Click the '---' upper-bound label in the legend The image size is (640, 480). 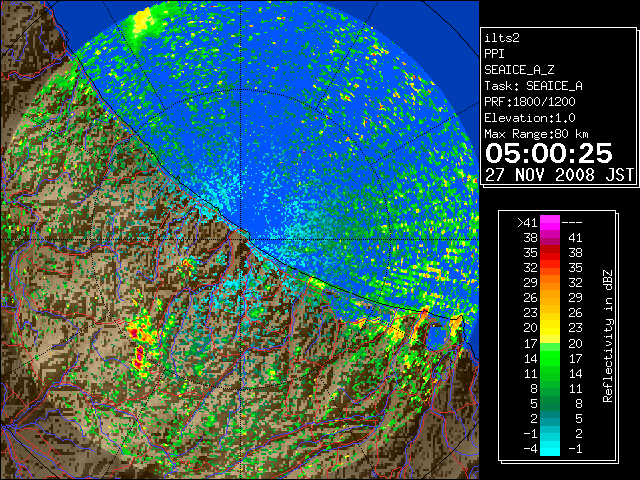click(x=572, y=223)
